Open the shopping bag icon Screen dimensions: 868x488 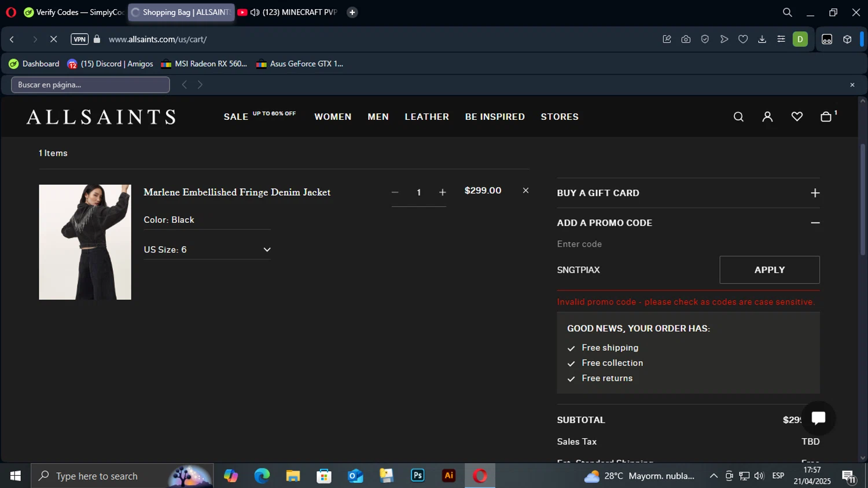[x=826, y=117]
